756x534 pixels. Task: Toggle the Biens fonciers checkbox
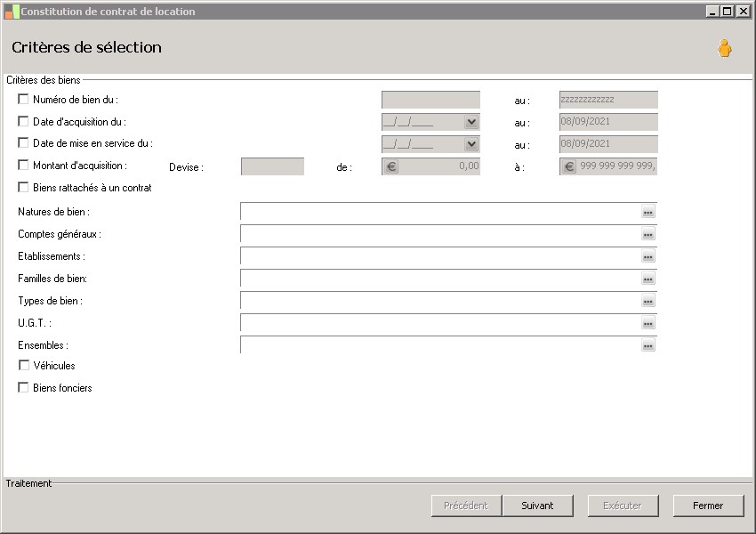23,387
